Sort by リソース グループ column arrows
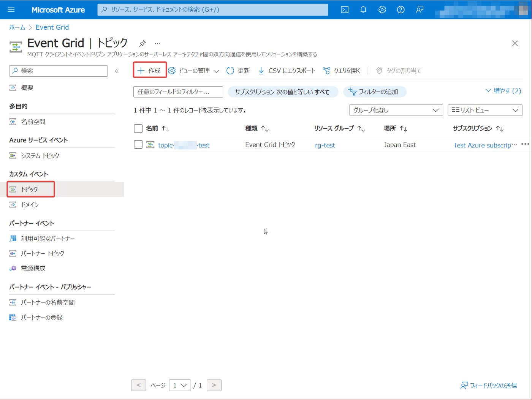Screen dimensions: 532x400 [x=361, y=129]
